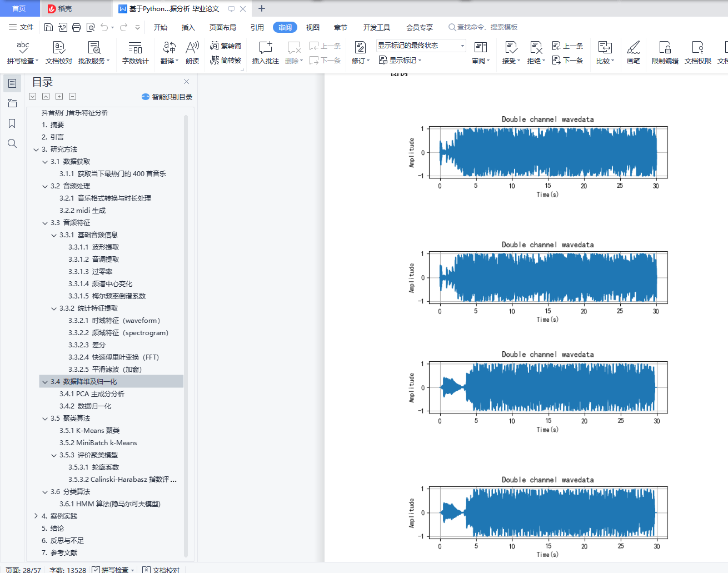
Task: Open print preview from quick access toolbar
Action: click(x=91, y=27)
